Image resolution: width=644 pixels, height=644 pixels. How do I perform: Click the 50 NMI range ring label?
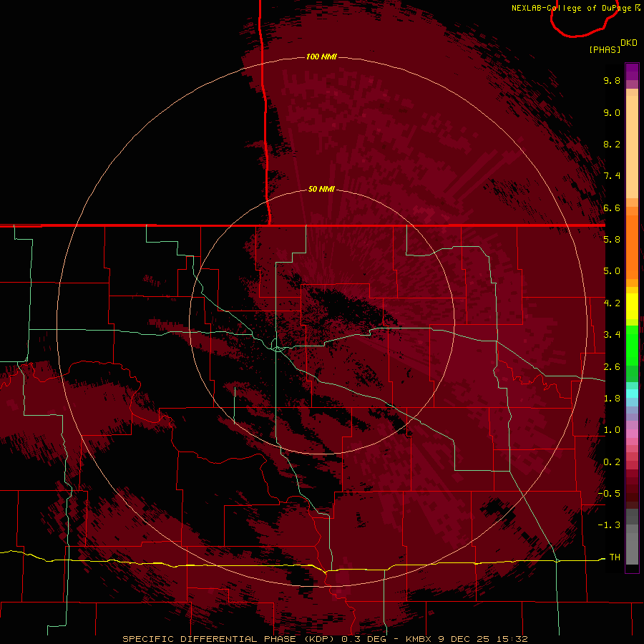coord(321,189)
